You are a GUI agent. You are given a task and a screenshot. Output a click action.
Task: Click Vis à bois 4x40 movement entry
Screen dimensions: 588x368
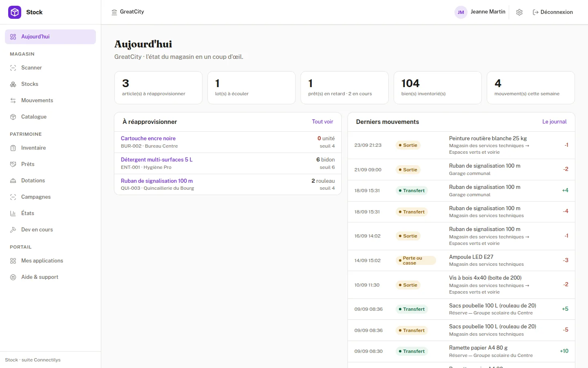pyautogui.click(x=461, y=285)
